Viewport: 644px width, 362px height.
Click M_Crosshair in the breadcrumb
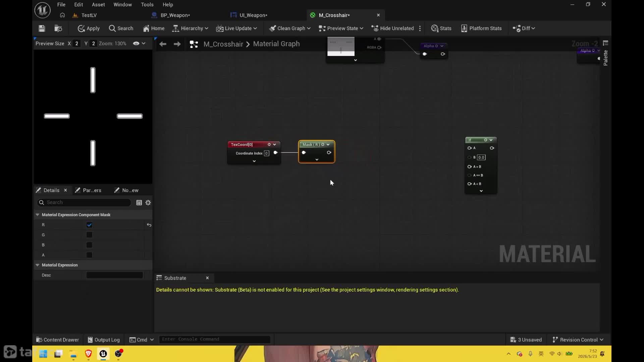tap(223, 44)
